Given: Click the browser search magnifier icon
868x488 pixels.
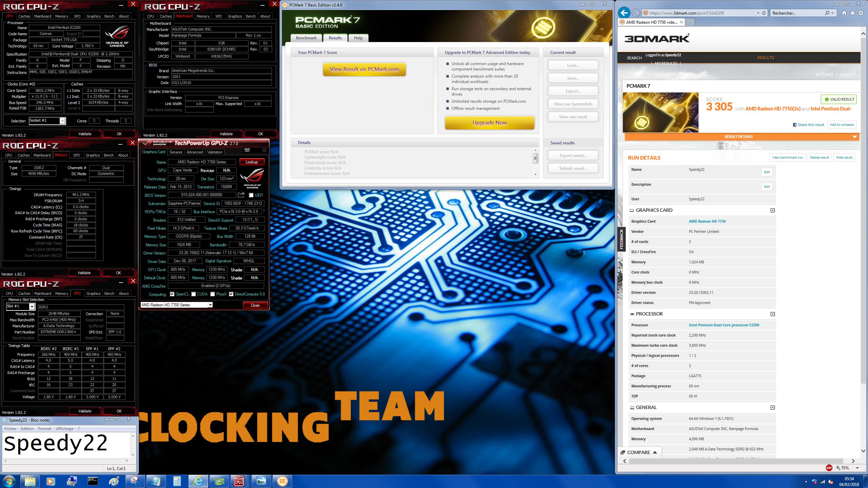Looking at the screenshot, I should coord(827,13).
